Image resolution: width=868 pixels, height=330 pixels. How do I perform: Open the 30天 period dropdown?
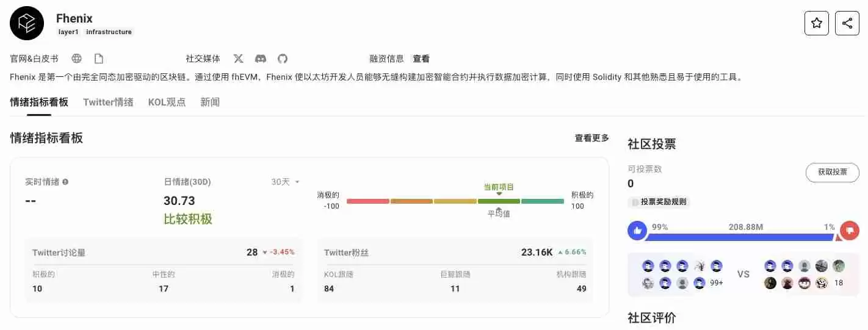point(286,182)
